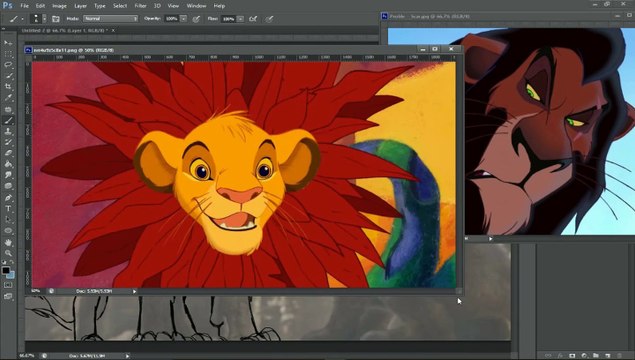Select the Move tool
635x360 pixels.
pos(8,43)
